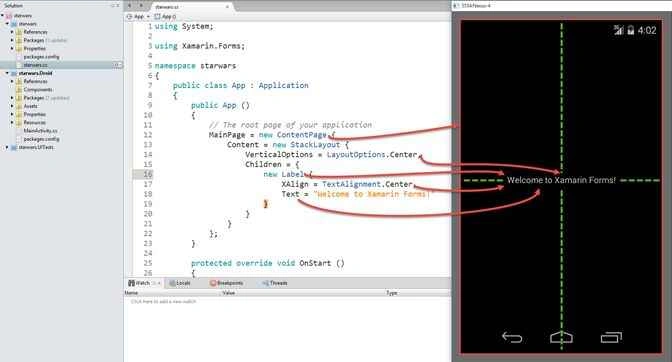Select MainActivity.cs in the Solution tree
The image size is (672, 362).
41,131
